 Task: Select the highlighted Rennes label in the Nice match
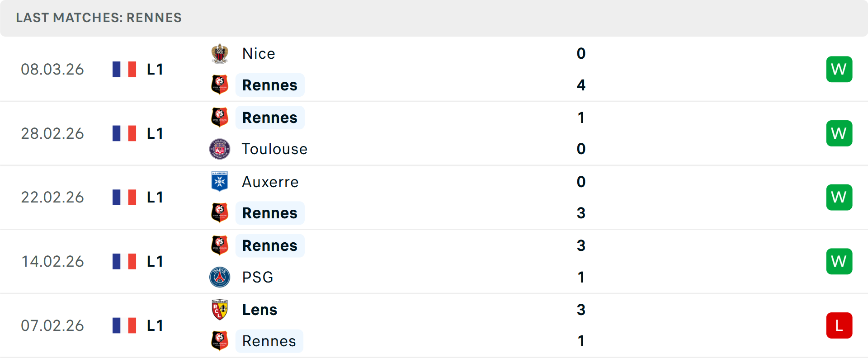coord(270,85)
